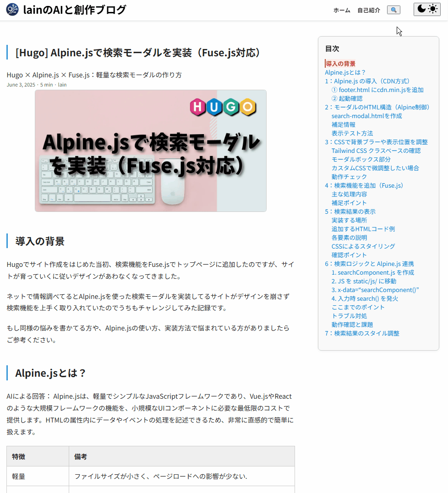Open 3：CSSで背景ブラーや表示位置を調整 link
448x493 pixels.
(376, 142)
